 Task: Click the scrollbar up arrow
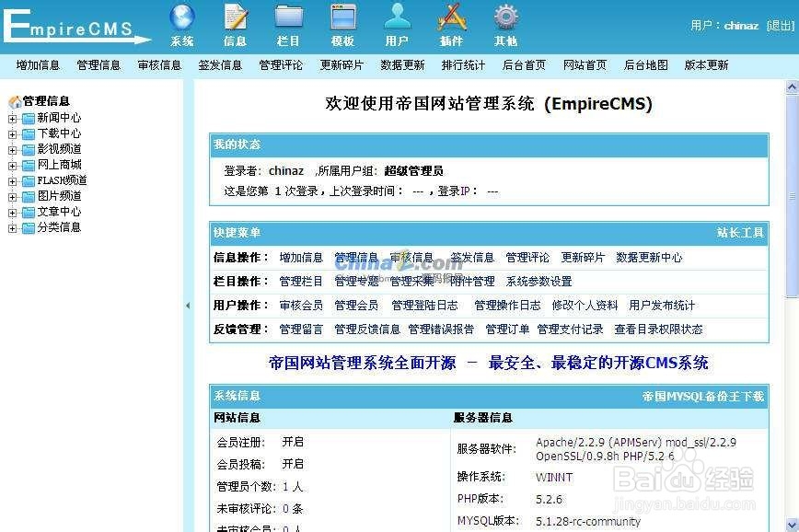point(792,87)
